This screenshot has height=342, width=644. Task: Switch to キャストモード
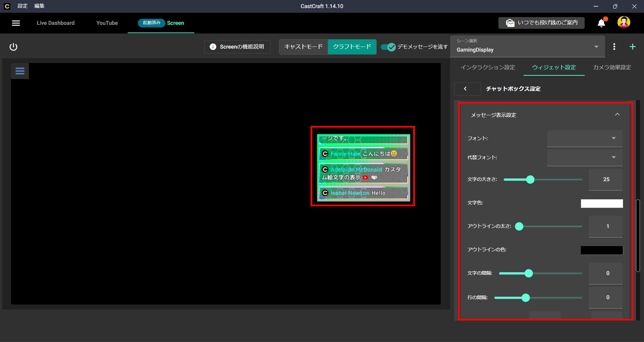[303, 47]
